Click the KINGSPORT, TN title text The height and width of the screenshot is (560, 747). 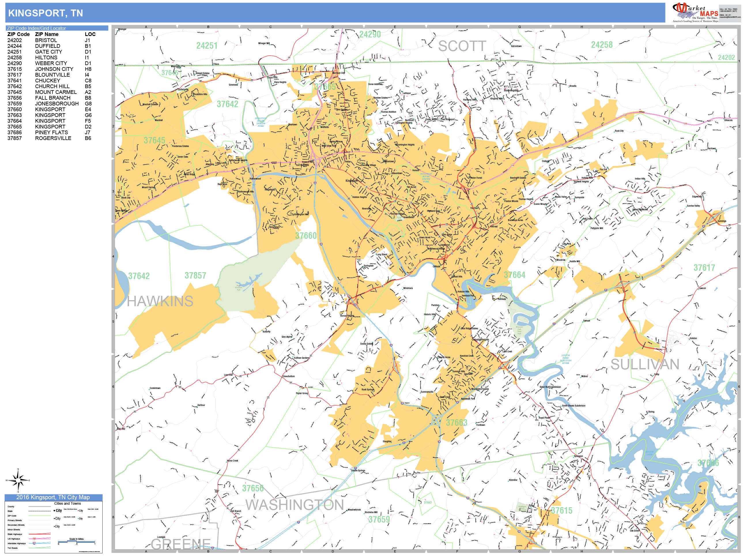click(x=46, y=13)
